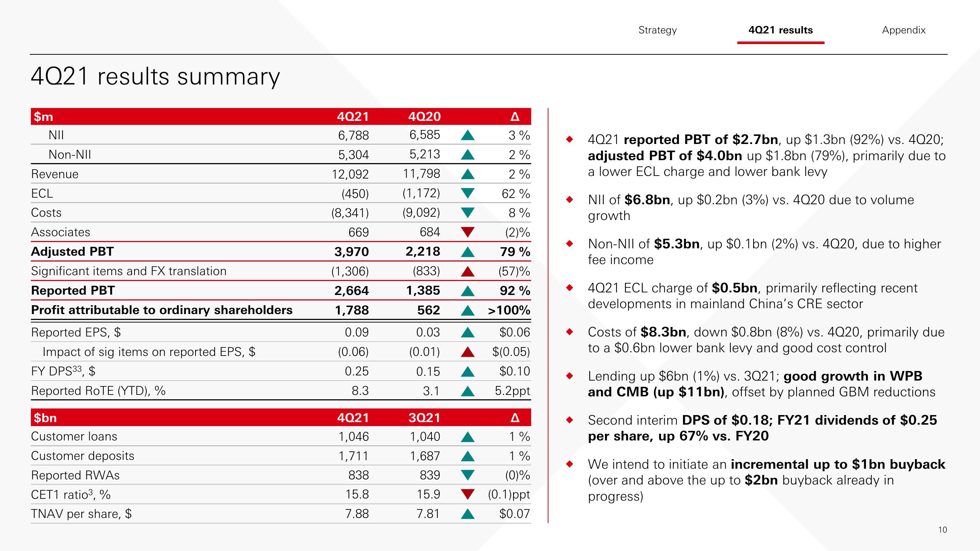Open the Strategy section tab
Viewport: 980px width, 551px height.
point(657,30)
